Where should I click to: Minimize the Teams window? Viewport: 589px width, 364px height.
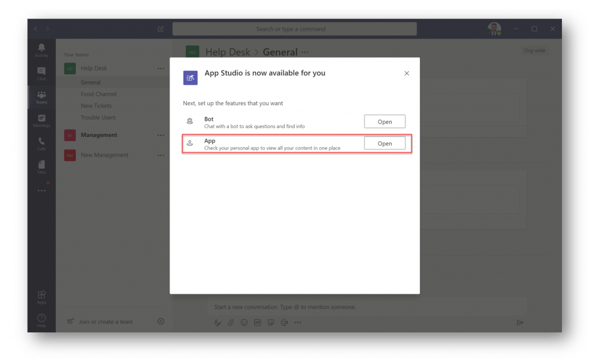516,29
